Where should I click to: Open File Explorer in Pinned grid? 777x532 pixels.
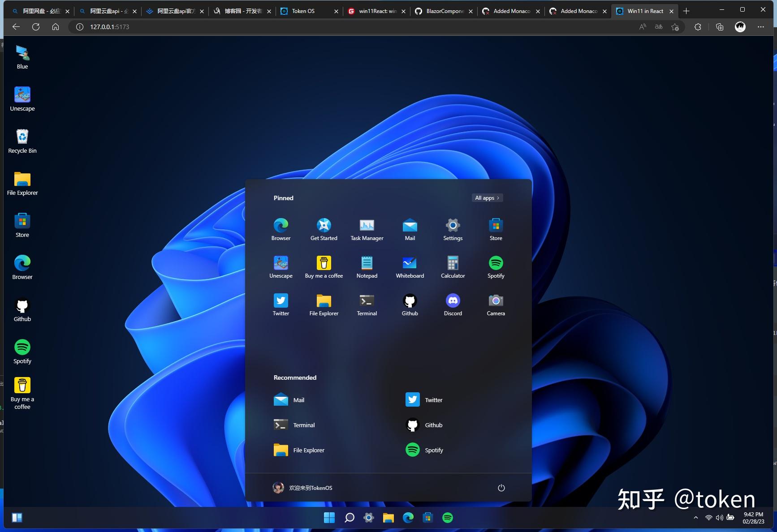(324, 305)
